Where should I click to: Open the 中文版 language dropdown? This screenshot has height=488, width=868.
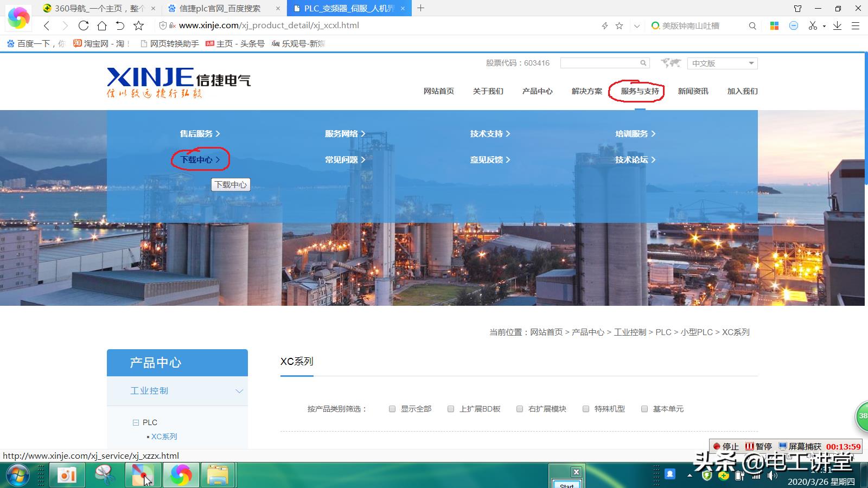722,63
